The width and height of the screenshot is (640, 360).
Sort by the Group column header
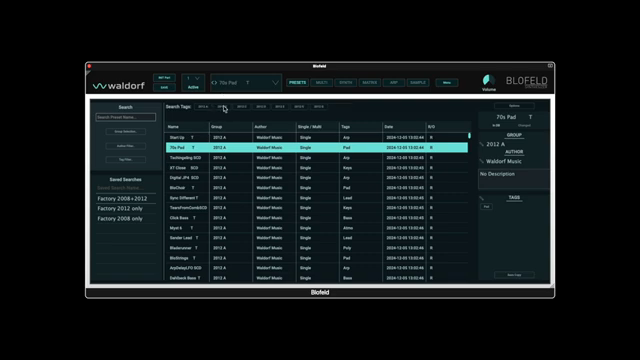point(231,127)
